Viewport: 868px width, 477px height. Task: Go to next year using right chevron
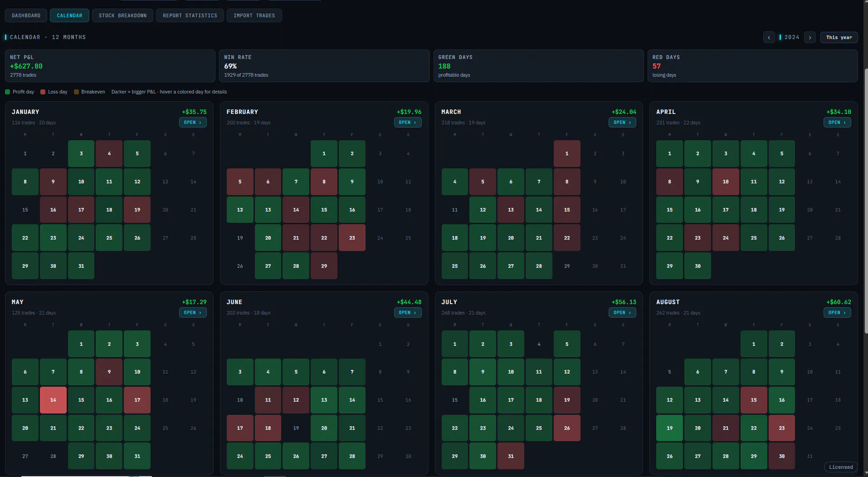(810, 37)
